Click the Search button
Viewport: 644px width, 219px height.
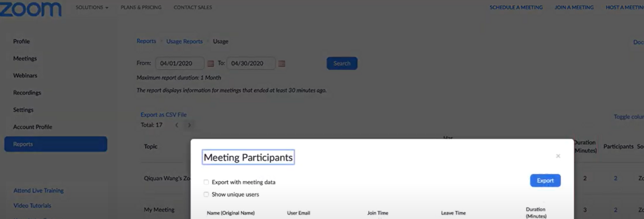tap(342, 63)
